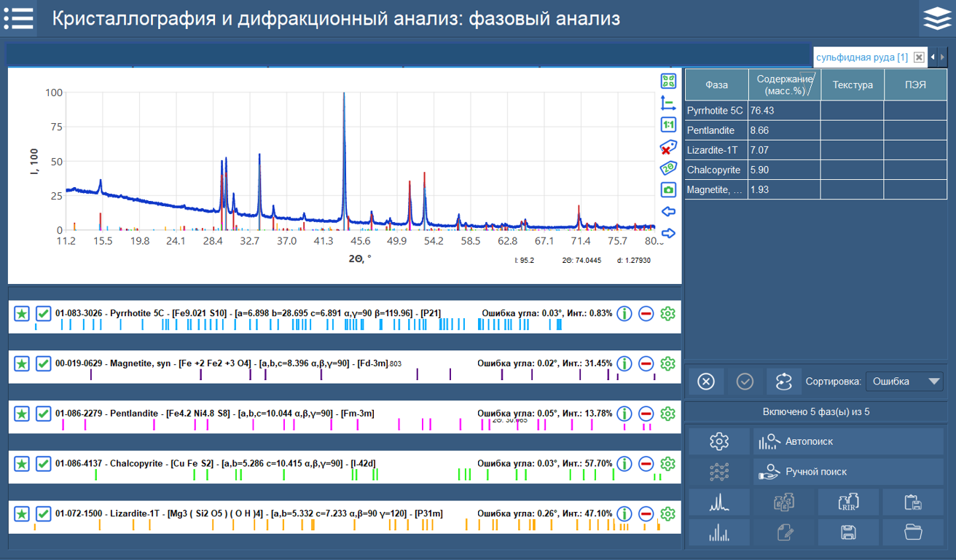The height and width of the screenshot is (560, 956).
Task: Open the hamburger menu top-left
Action: pos(19,18)
